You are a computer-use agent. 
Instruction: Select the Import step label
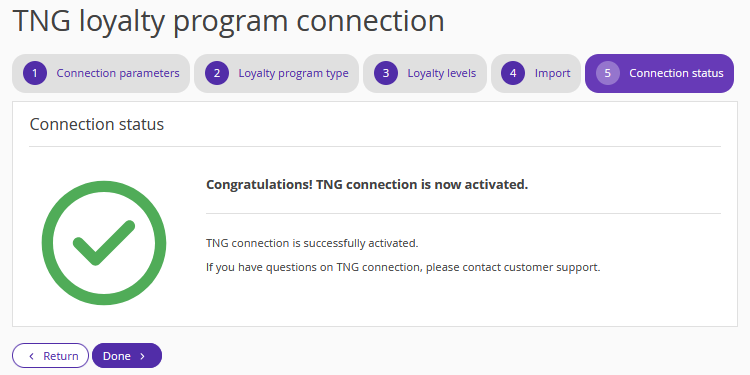point(552,73)
